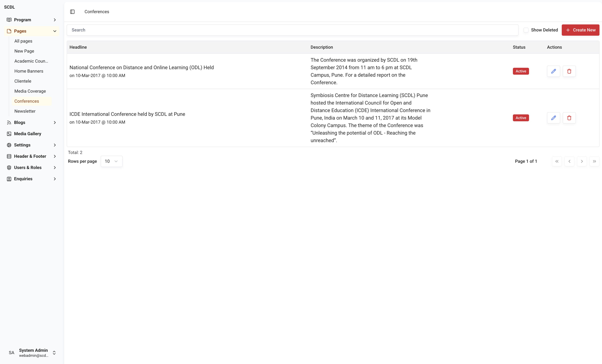Screen dimensions: 602x364
Task: Open the Home Banners page
Action: point(29,71)
